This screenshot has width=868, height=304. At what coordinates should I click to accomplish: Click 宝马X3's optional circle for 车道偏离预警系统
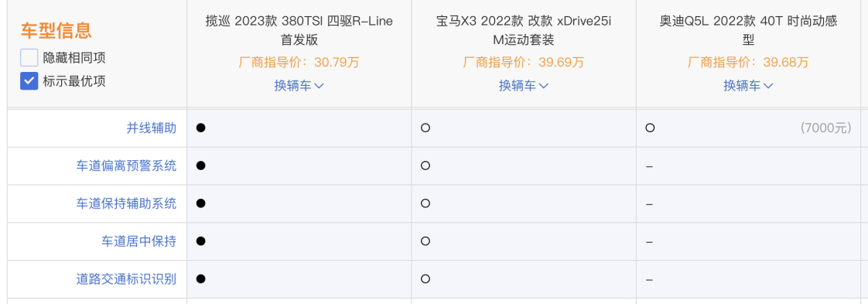[425, 166]
